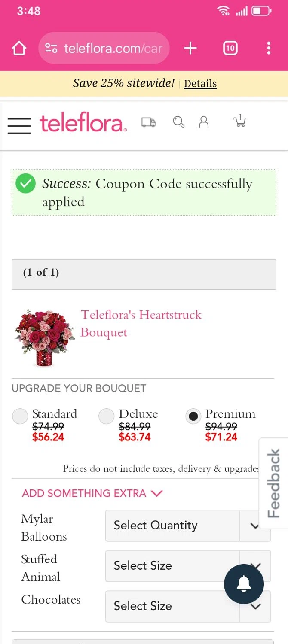
Task: Tap the notification bell button
Action: point(244,584)
